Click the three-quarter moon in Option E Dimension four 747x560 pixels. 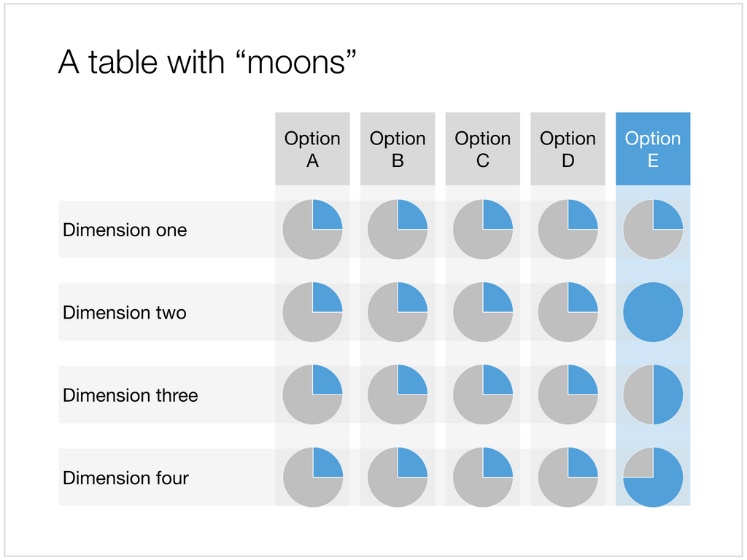coord(653,477)
